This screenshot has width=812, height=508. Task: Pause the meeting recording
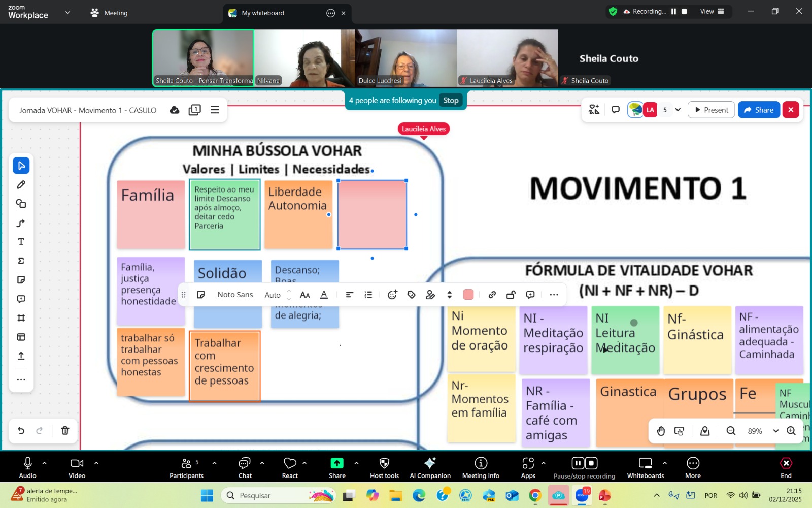click(x=673, y=12)
